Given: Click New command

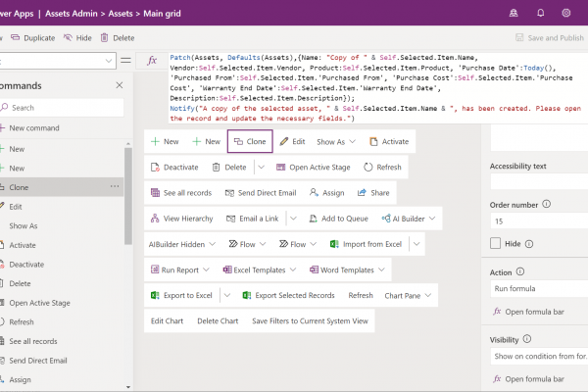Looking at the screenshot, I should pos(30,128).
